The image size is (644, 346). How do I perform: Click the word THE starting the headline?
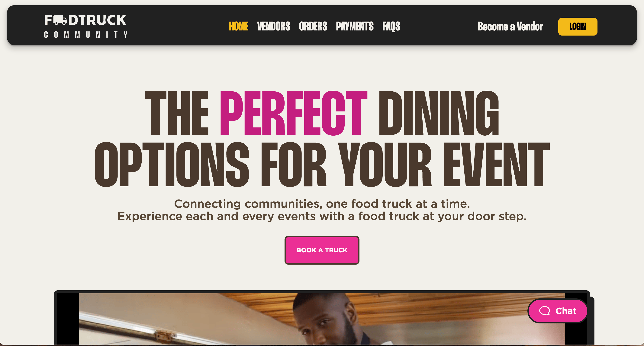tap(177, 113)
